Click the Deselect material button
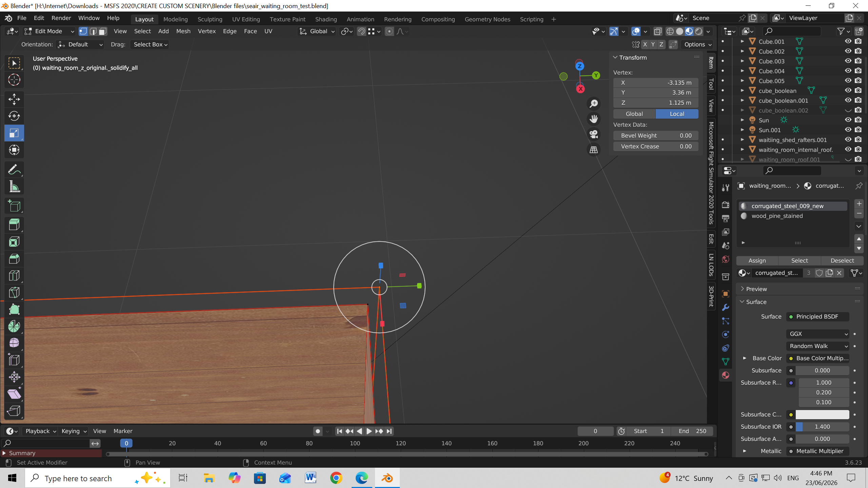 click(x=842, y=261)
